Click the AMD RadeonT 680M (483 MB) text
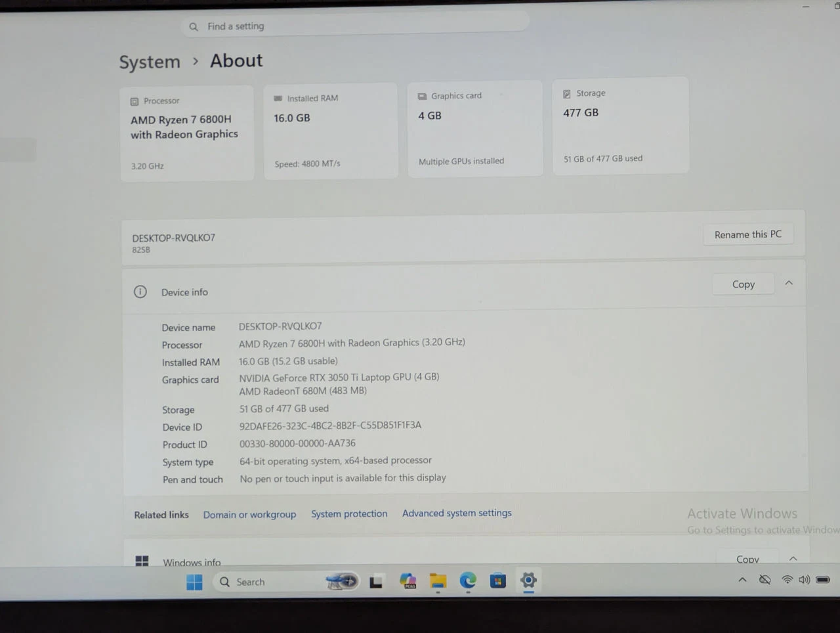 coord(303,391)
